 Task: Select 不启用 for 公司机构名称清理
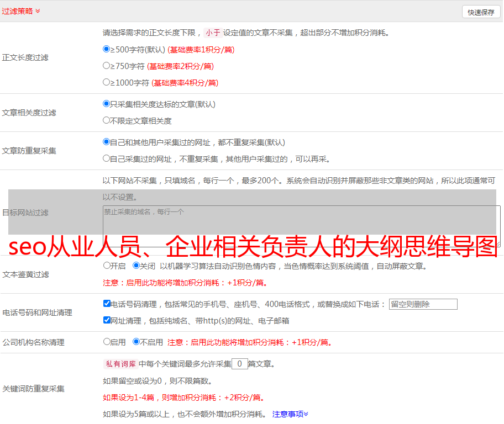tap(136, 342)
